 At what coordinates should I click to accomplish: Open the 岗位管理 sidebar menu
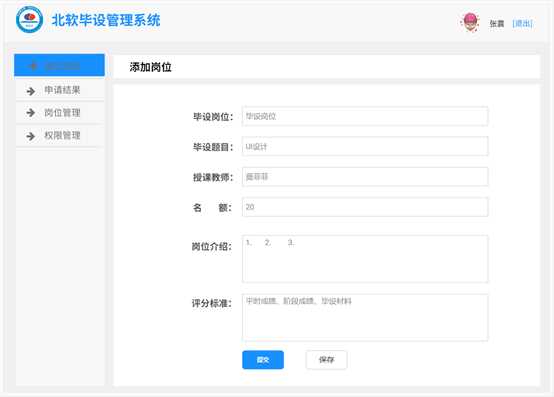tap(59, 113)
